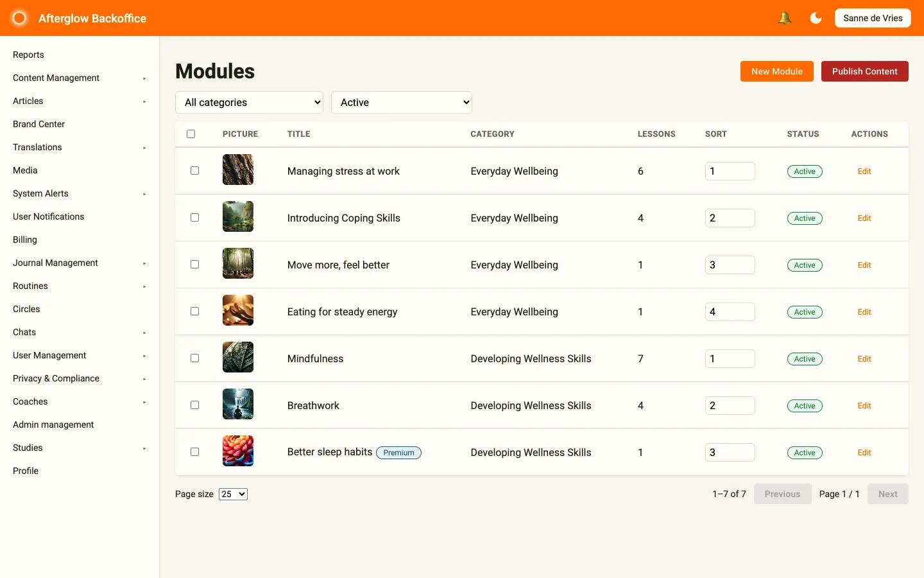The width and height of the screenshot is (924, 578).
Task: Click the Premium badge on Better sleep habits
Action: pyautogui.click(x=398, y=453)
